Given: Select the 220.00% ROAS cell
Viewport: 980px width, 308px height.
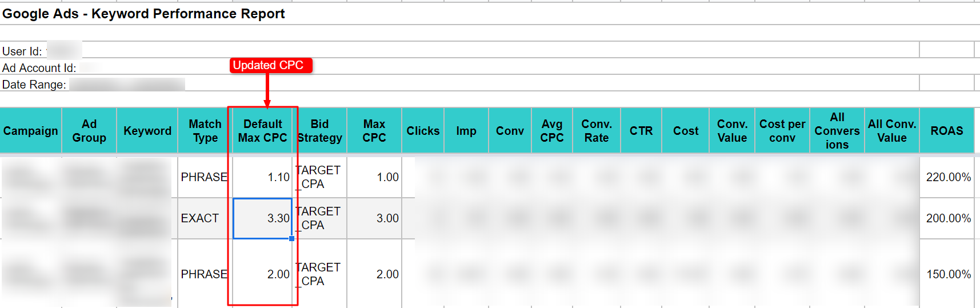Looking at the screenshot, I should pyautogui.click(x=947, y=177).
